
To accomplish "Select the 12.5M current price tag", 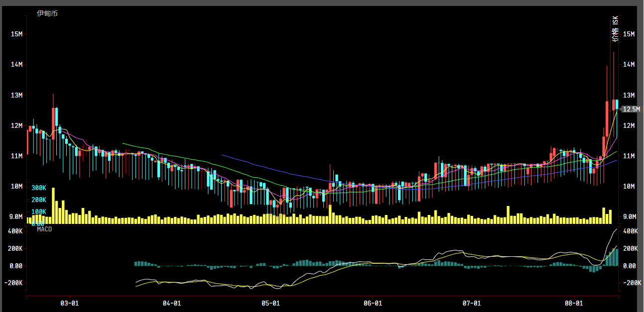I will tap(631, 109).
